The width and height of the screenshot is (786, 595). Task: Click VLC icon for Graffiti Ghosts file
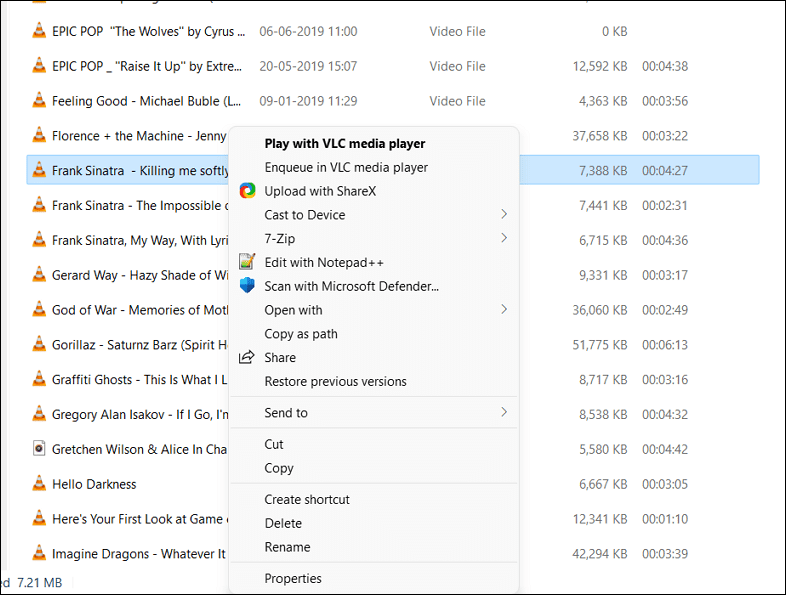(x=39, y=379)
